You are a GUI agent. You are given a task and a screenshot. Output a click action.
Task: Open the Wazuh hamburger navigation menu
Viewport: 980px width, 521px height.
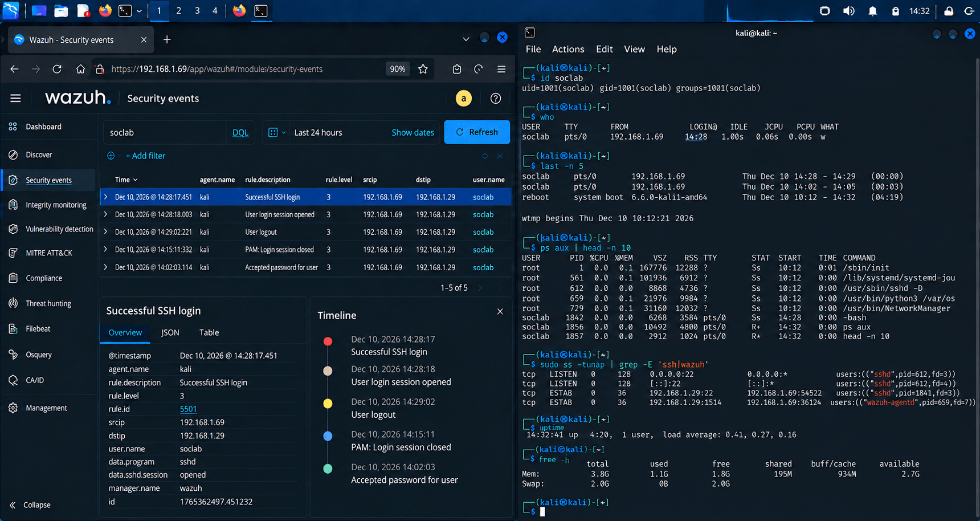coord(15,99)
